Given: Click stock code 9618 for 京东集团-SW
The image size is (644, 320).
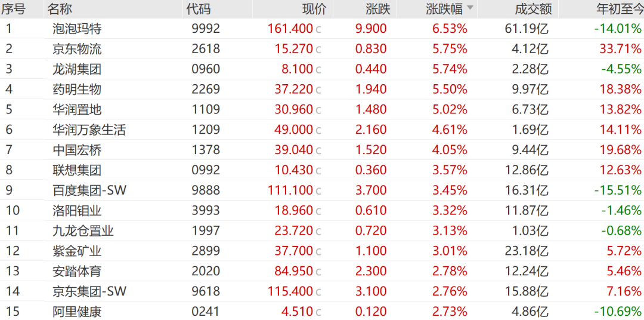Looking at the screenshot, I should [206, 291].
